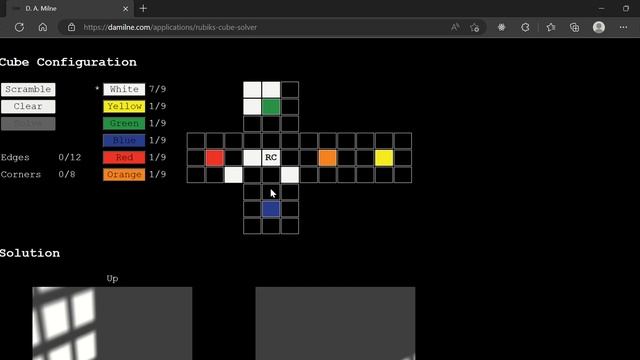The width and height of the screenshot is (640, 360).
Task: Close the D. A. Milne tab
Action: click(x=125, y=9)
